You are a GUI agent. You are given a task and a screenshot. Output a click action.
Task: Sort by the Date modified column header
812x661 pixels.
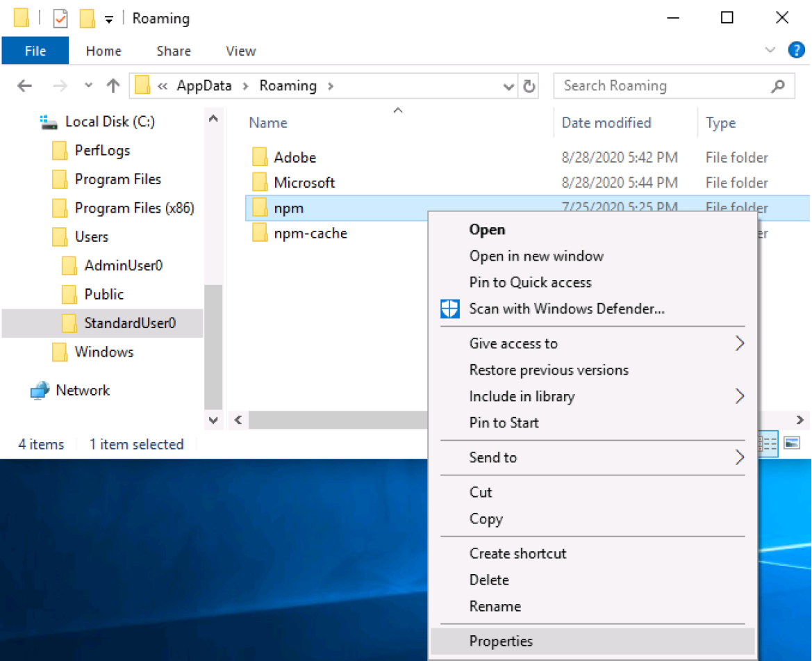click(606, 123)
